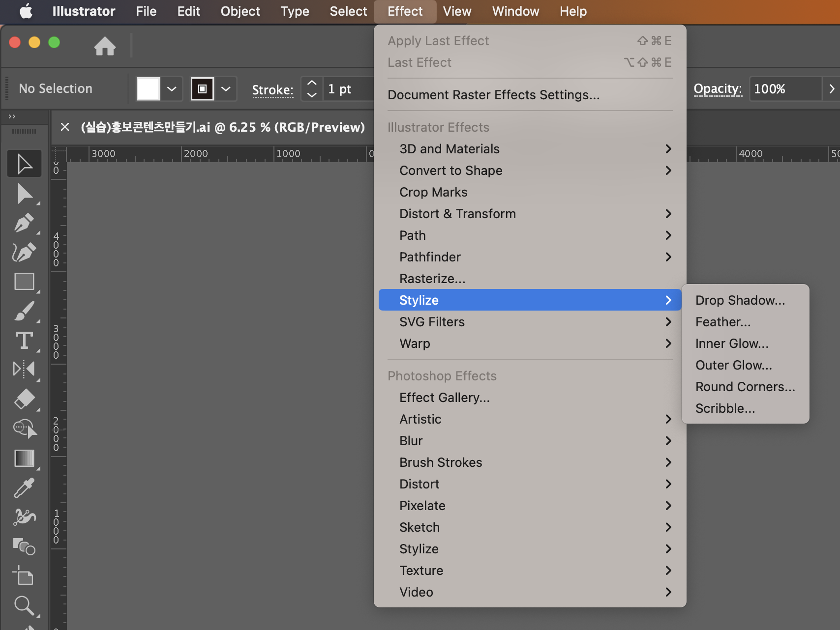
Task: Select the Paintbrush tool
Action: coord(24,311)
